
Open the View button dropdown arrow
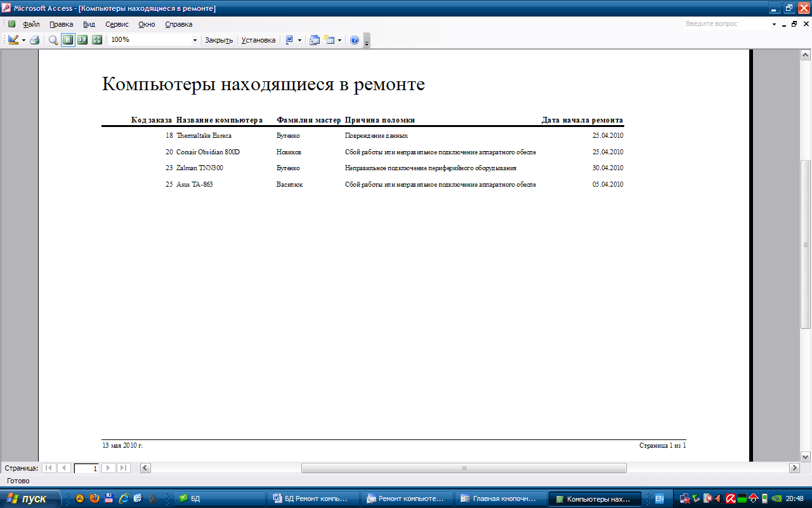coord(23,40)
